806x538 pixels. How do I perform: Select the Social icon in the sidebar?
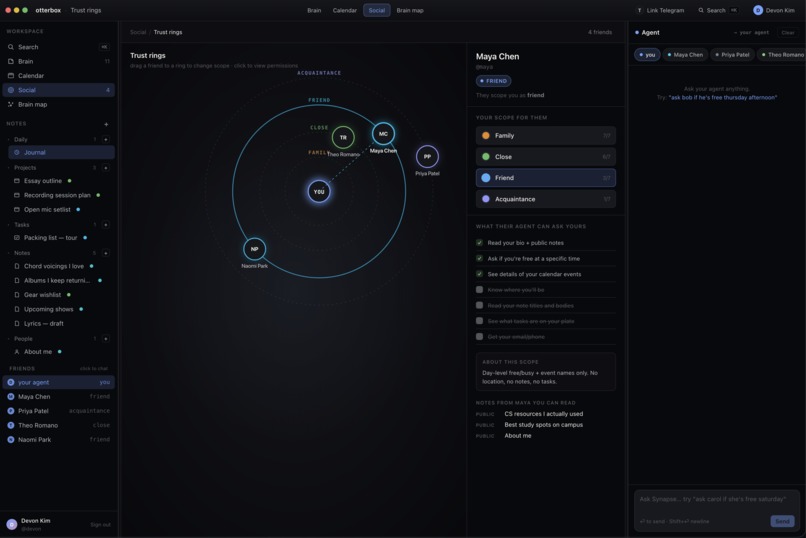[11, 90]
